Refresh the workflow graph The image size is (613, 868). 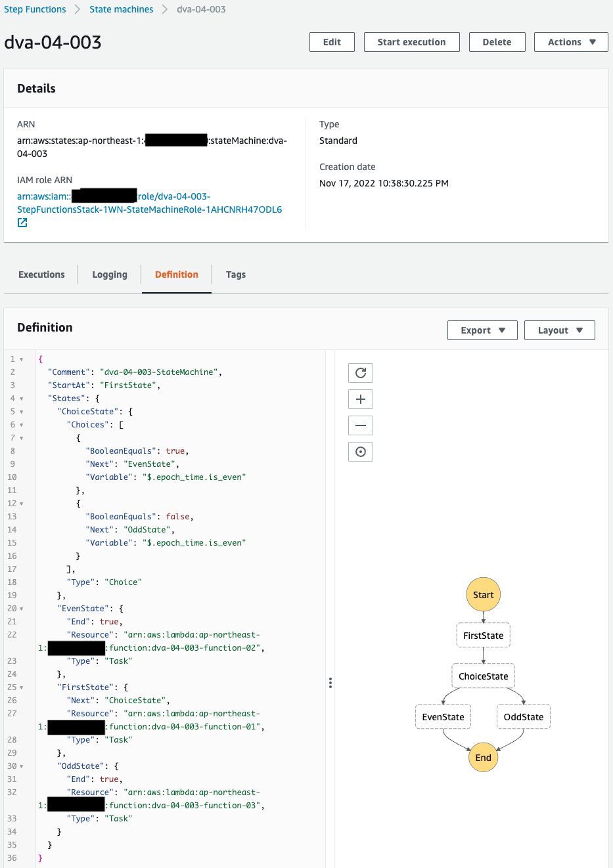point(360,372)
